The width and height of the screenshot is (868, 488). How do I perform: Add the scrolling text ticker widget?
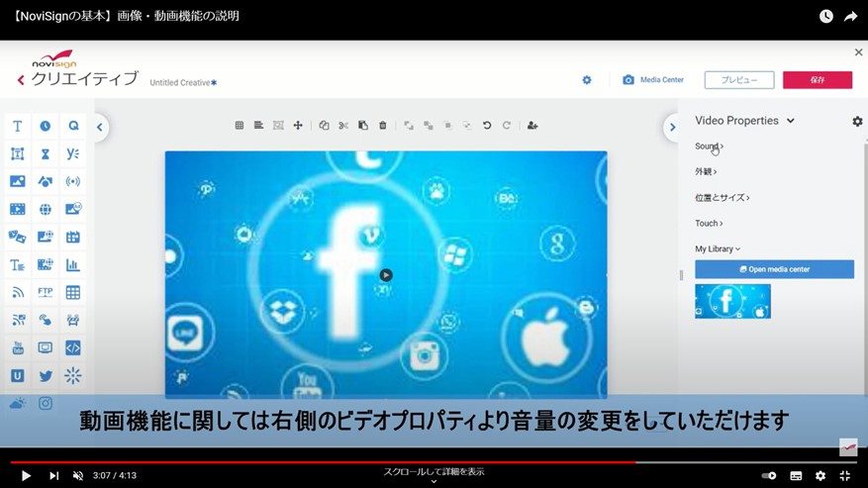pyautogui.click(x=17, y=264)
